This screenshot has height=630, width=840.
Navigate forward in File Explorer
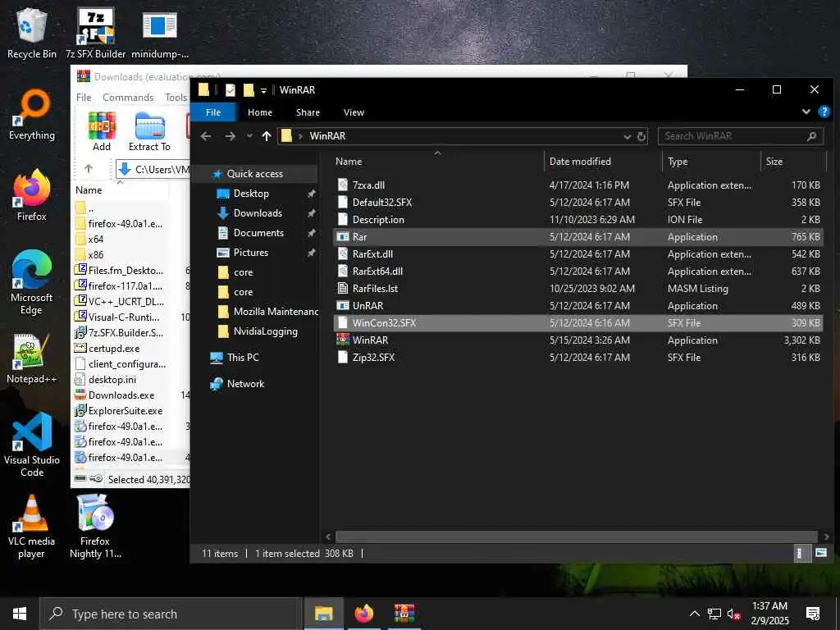point(231,136)
